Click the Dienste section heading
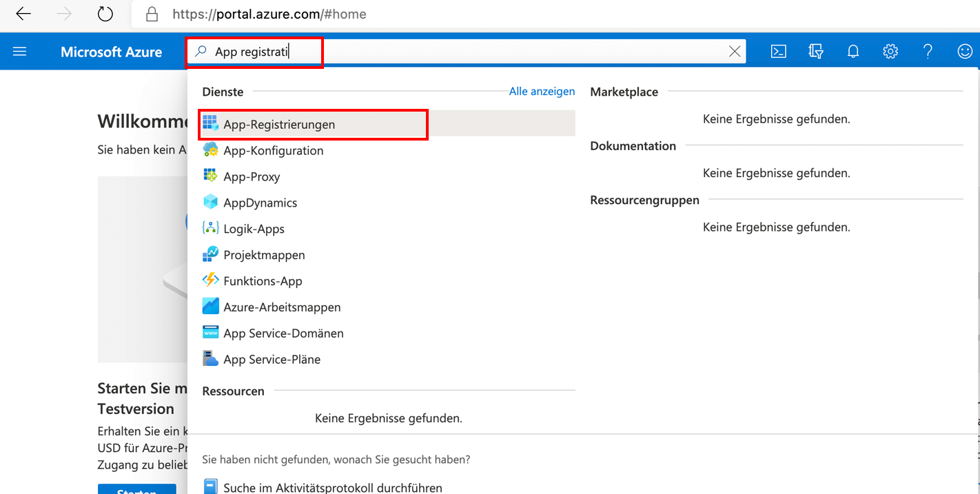This screenshot has height=494, width=980. (223, 92)
